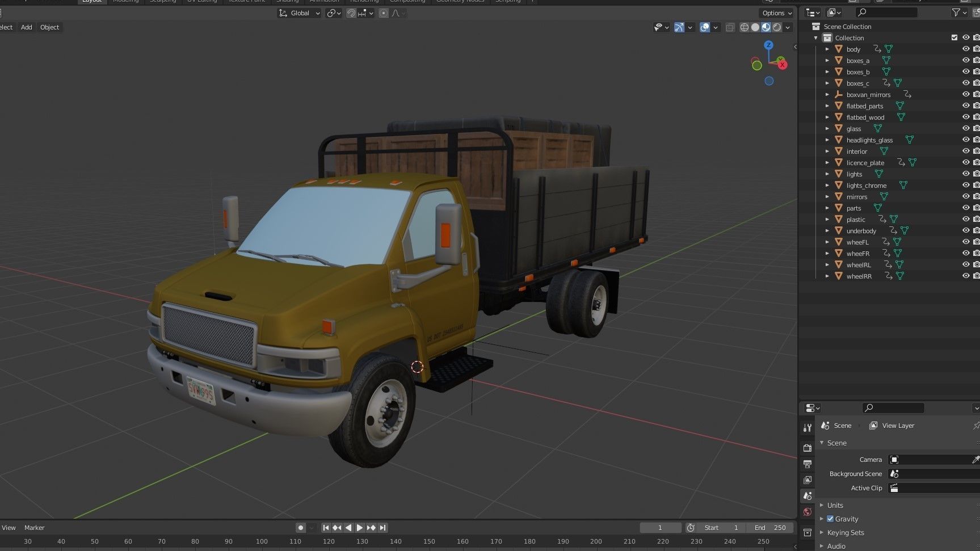980x551 pixels.
Task: Open timeline Marker menu
Action: (x=34, y=528)
